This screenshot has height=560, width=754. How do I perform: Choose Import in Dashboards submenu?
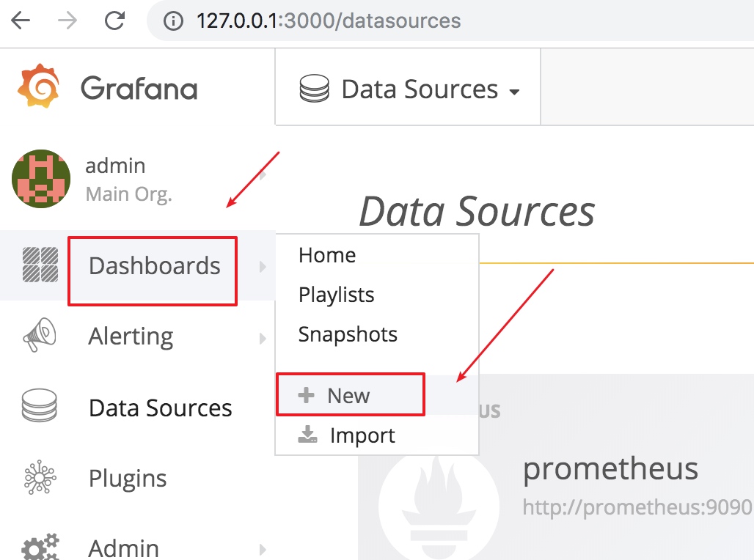click(x=346, y=435)
